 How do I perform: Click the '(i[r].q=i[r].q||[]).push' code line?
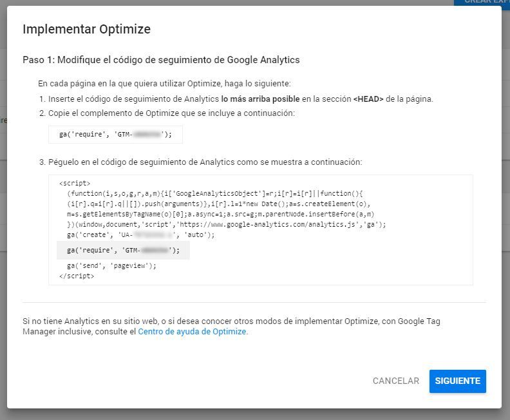[x=218, y=204]
